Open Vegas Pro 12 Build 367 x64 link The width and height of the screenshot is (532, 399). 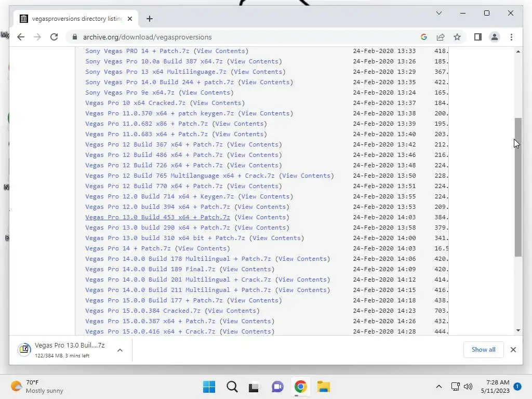154,144
